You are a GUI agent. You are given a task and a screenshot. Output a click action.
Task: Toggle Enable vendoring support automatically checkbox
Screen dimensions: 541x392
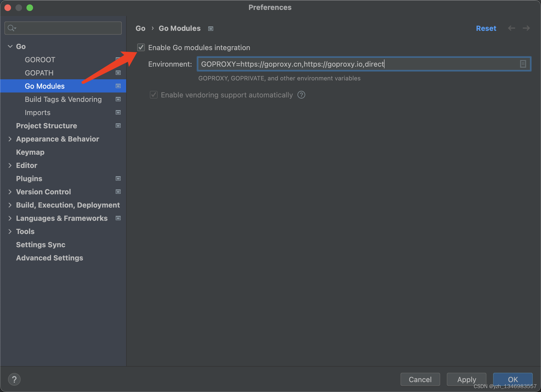[x=154, y=95]
